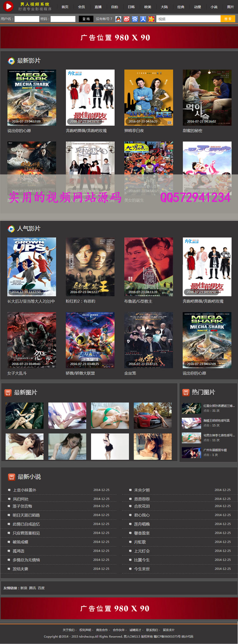Open the 动漫 nav item
Screen dimensions: 238x644
[197, 7]
